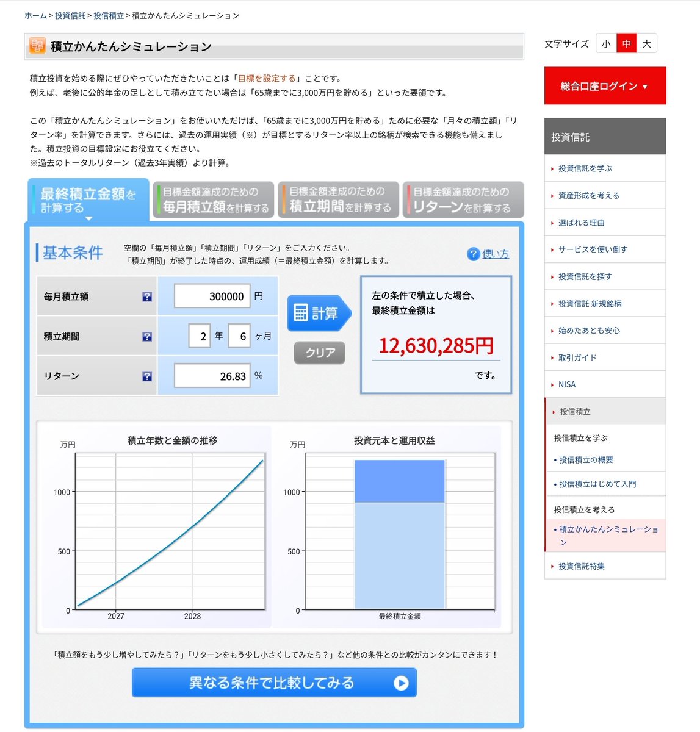The image size is (700, 732).
Task: Expand 選ばれる理由 in the sidebar
Action: click(605, 223)
